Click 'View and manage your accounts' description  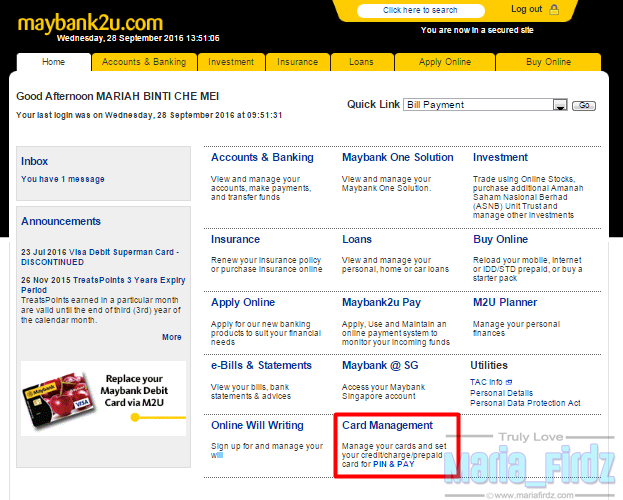coord(261,188)
